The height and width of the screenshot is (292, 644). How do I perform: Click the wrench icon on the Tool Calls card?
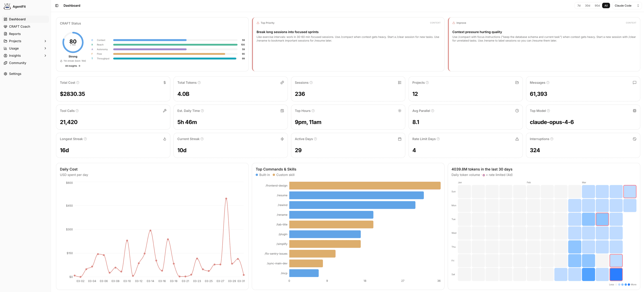pos(165,110)
